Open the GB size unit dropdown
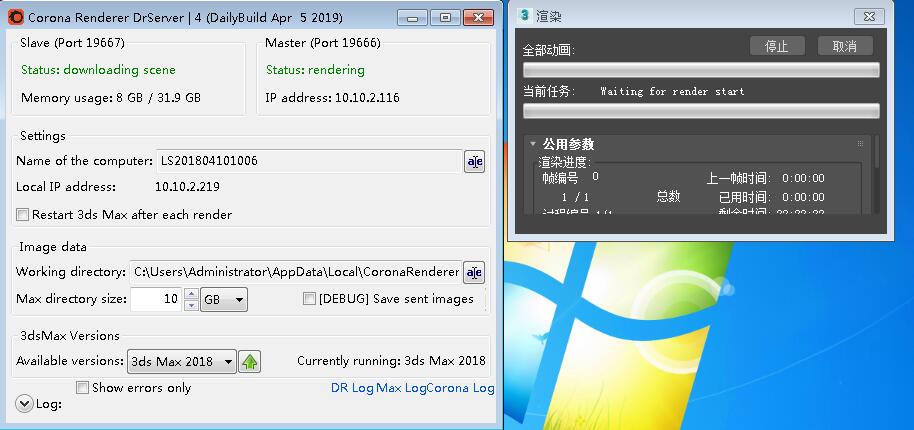 (x=224, y=299)
